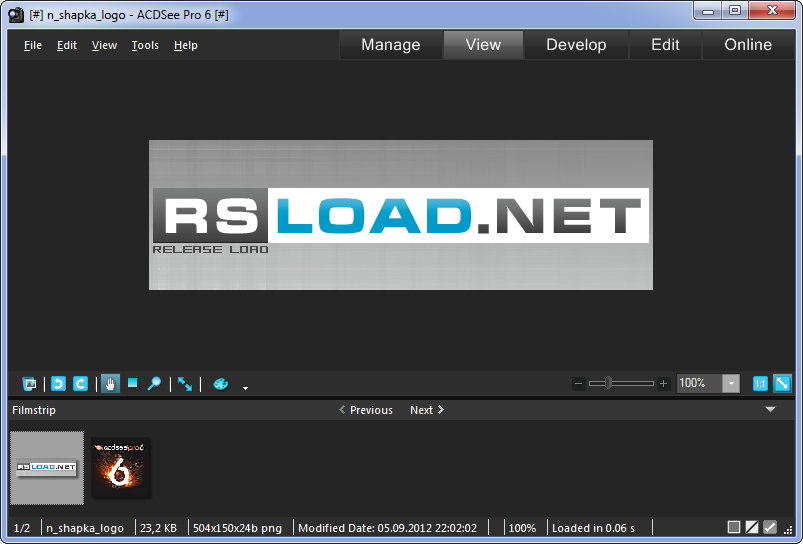Select the Zoom magnifier tool

tap(154, 384)
